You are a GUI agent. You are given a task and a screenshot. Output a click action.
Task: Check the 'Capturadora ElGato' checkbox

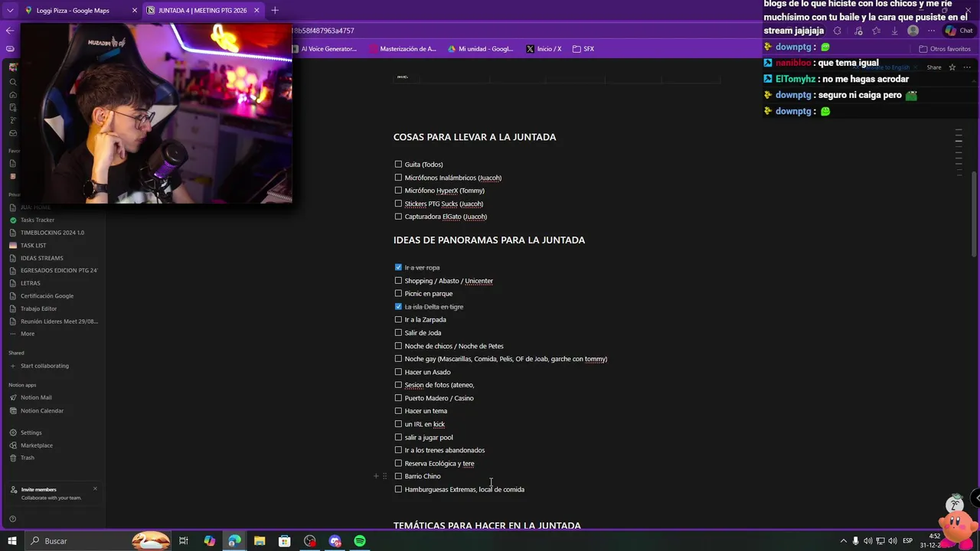coord(398,217)
